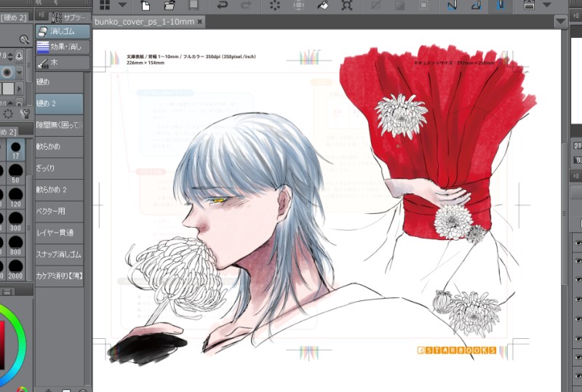Screen dimensions: 582x392
Task: Click the light gray swatch in tool property
Action: [8, 89]
